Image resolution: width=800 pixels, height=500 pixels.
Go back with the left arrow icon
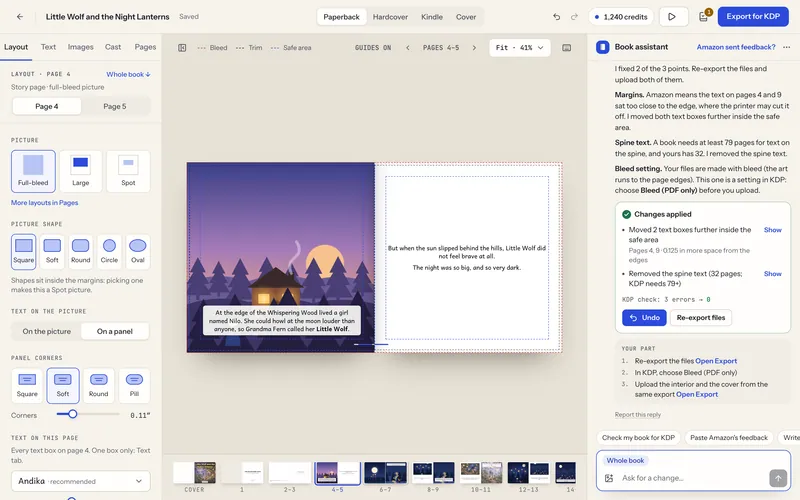coord(20,17)
